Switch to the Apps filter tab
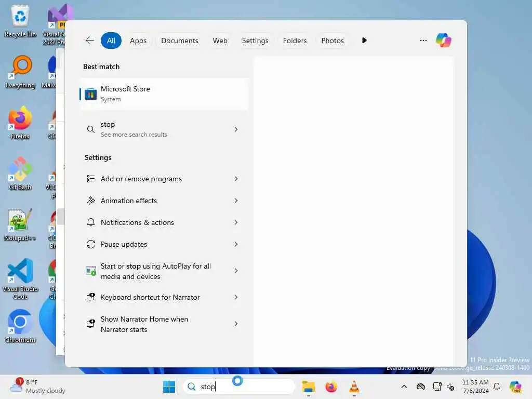The image size is (532, 399). 138,41
